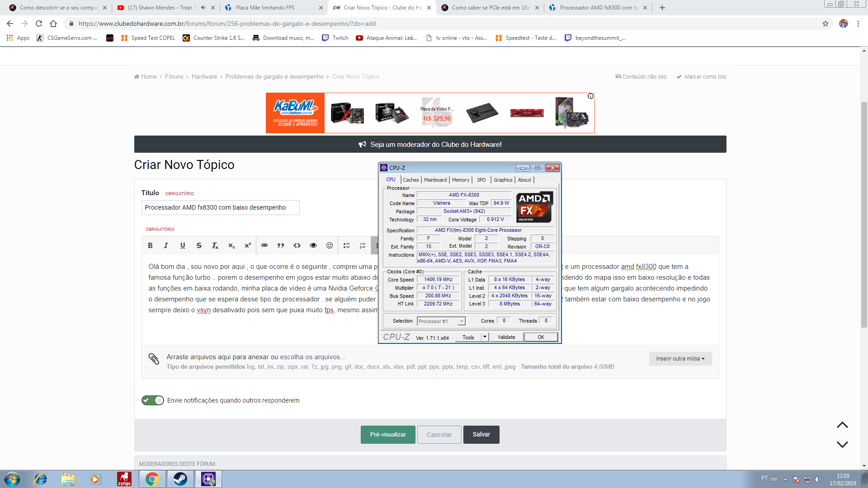The width and height of the screenshot is (868, 488).
Task: Click the Seja um moderador banner
Action: tap(430, 145)
